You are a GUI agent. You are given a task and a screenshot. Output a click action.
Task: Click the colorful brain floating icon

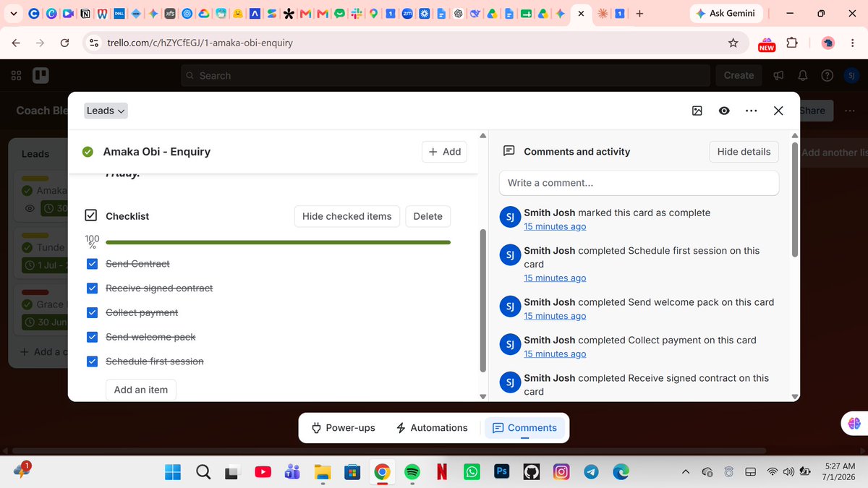tap(854, 424)
